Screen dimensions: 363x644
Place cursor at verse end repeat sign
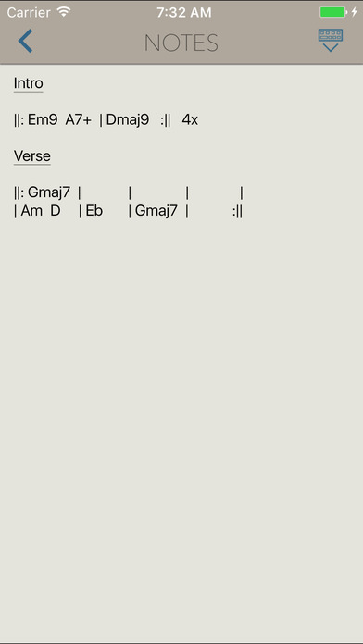pyautogui.click(x=238, y=212)
